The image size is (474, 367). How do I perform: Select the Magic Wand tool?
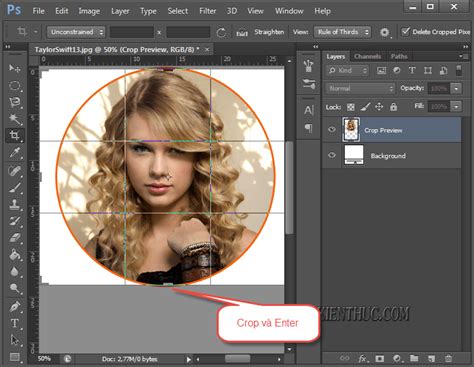tap(14, 118)
